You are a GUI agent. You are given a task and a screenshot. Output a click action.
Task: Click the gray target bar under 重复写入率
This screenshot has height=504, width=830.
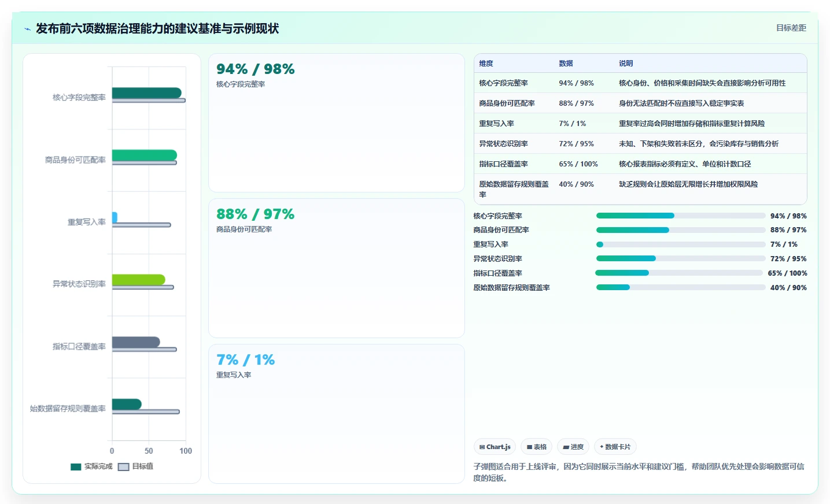[x=141, y=225]
